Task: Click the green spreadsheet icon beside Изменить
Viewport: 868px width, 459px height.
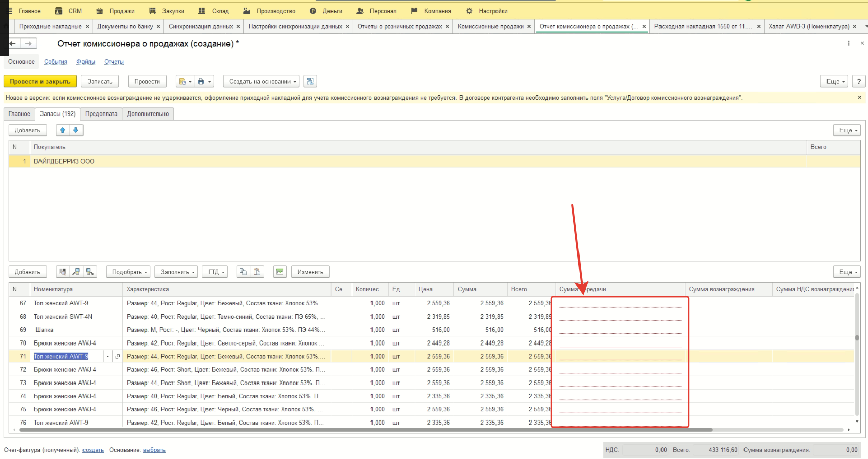Action: point(280,272)
